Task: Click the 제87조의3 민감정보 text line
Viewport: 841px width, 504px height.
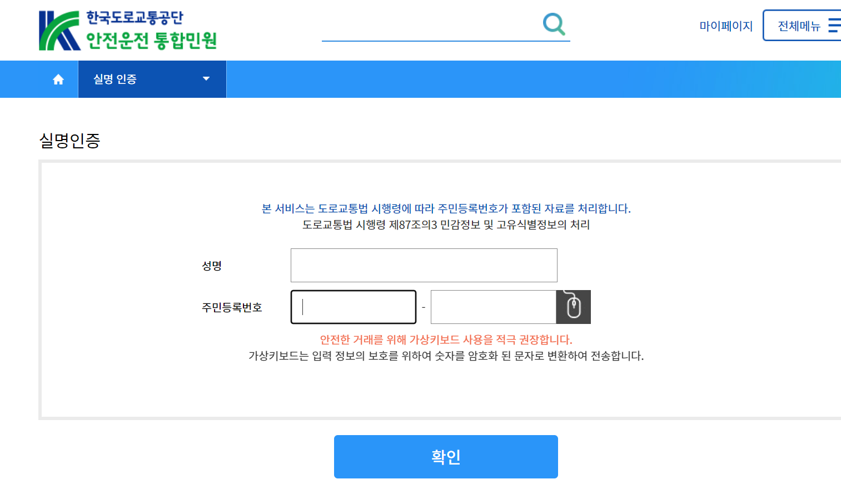Action: [446, 224]
